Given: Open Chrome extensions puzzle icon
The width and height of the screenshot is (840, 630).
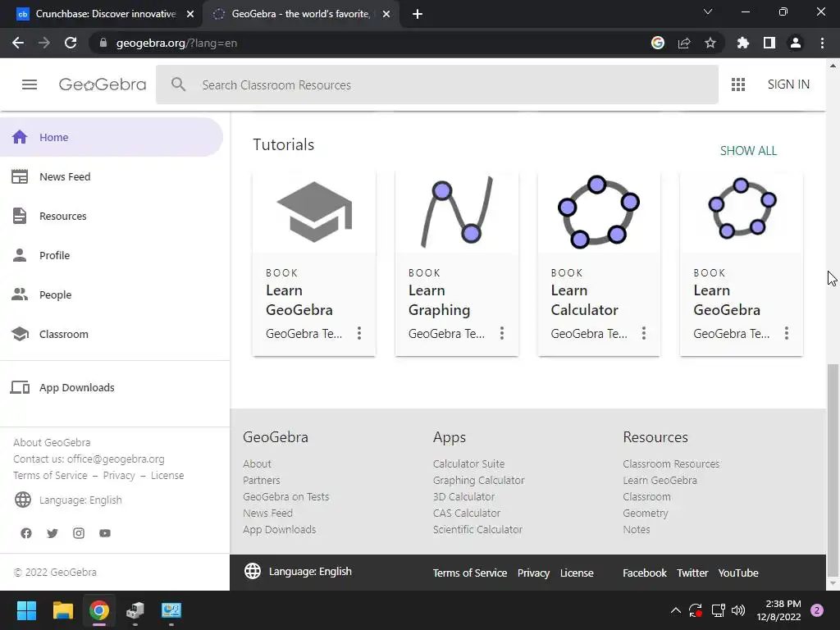Looking at the screenshot, I should (x=743, y=43).
